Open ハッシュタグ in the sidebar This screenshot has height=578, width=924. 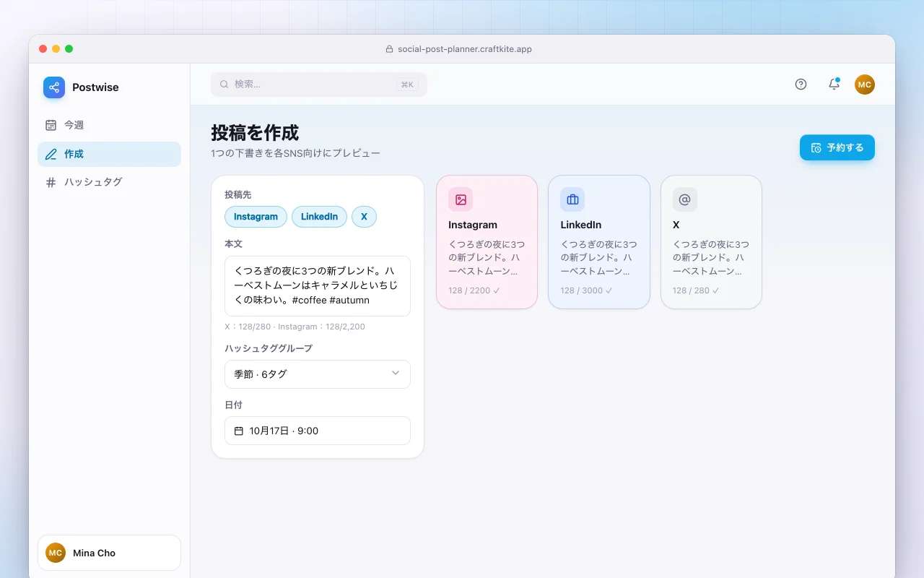109,182
